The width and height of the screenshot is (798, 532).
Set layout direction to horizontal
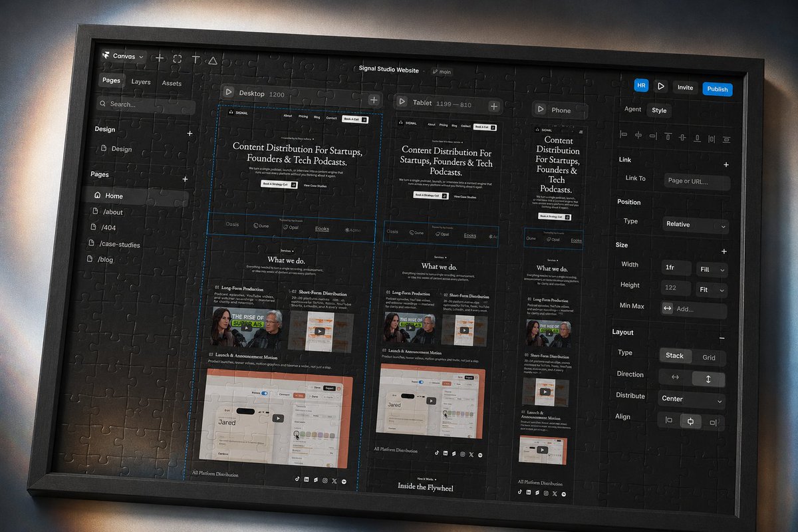tap(675, 377)
